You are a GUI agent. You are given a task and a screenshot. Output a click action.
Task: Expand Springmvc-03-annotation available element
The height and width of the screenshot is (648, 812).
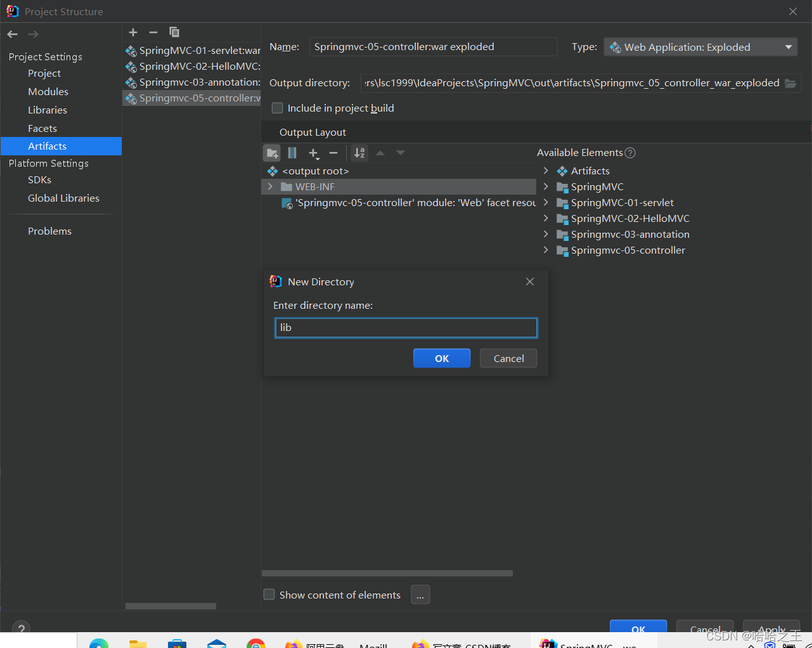546,234
